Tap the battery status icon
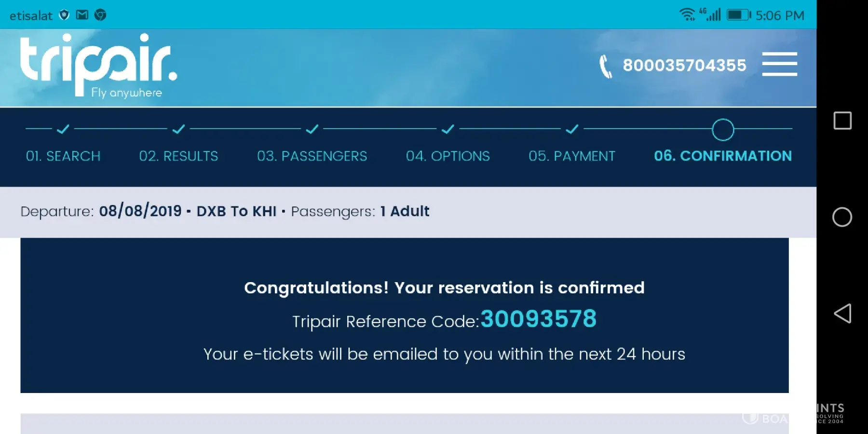 click(x=738, y=15)
